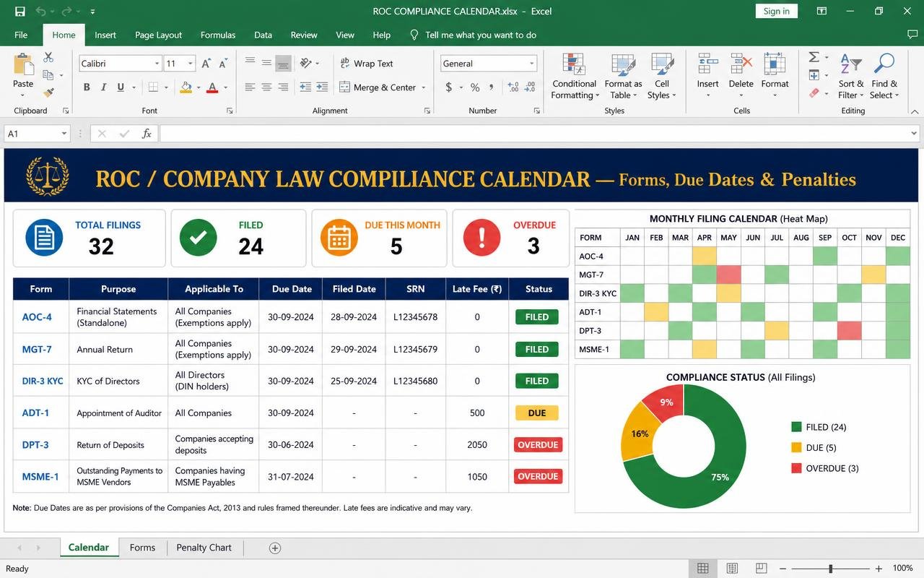Expand the Name Box dropdown arrow

tap(64, 134)
